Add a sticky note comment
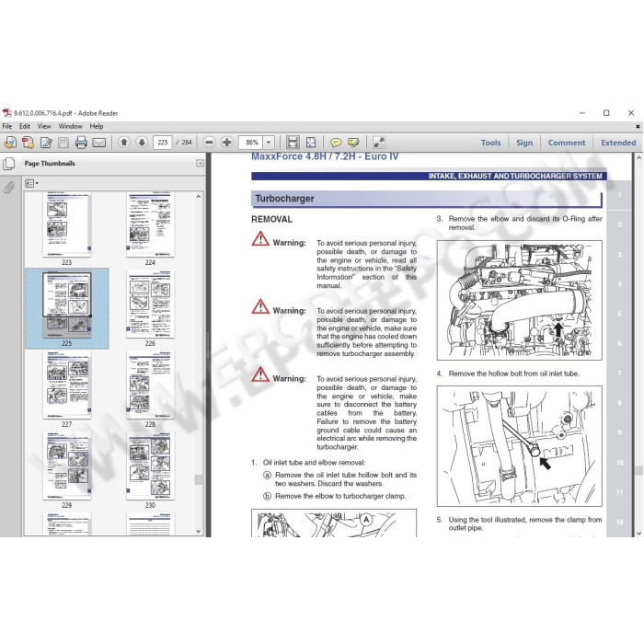Screen dimensions: 644x644 [336, 143]
